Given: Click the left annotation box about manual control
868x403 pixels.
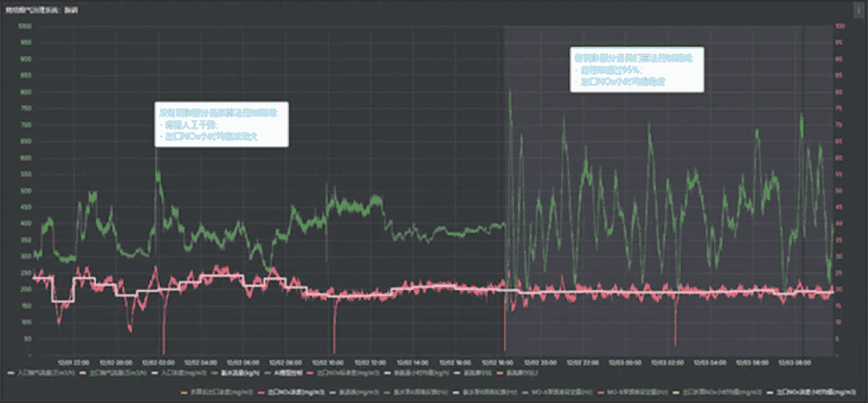Looking at the screenshot, I should click(222, 125).
